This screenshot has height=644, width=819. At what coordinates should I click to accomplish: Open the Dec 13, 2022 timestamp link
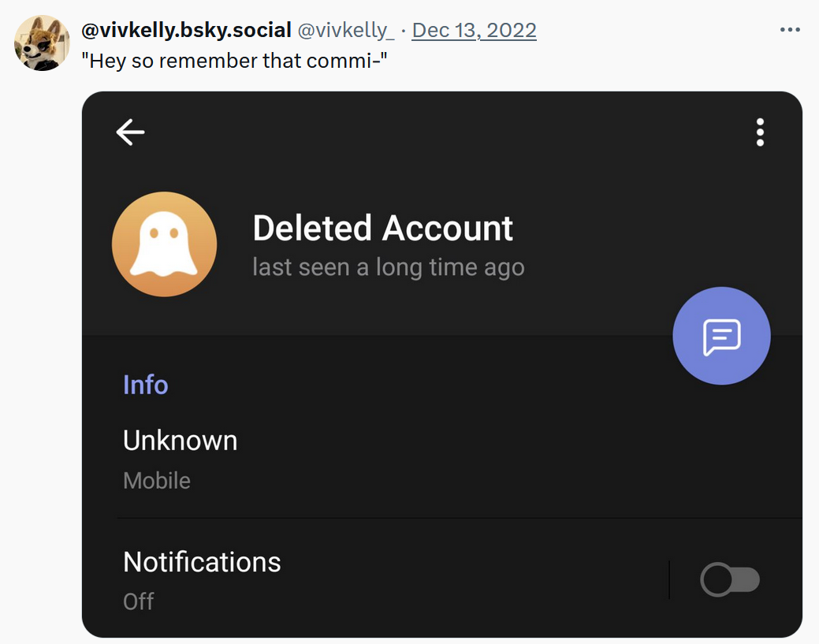tap(475, 30)
